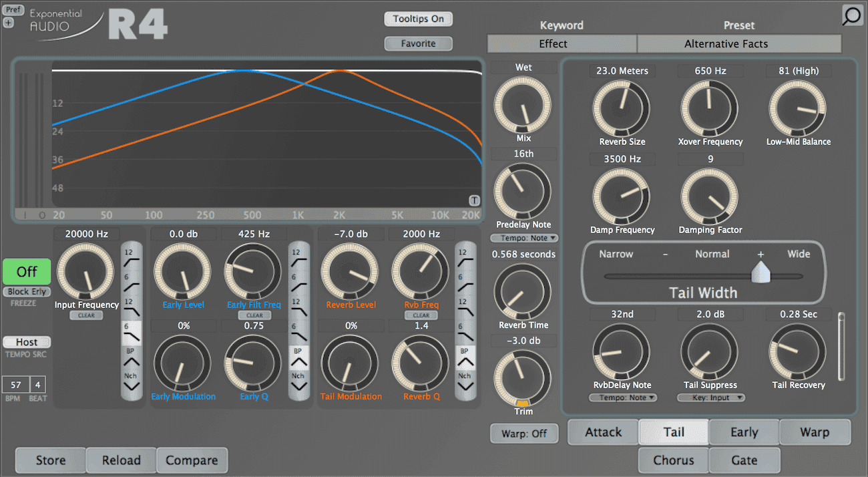
Task: Open the Key: Input dropdown
Action: [711, 397]
